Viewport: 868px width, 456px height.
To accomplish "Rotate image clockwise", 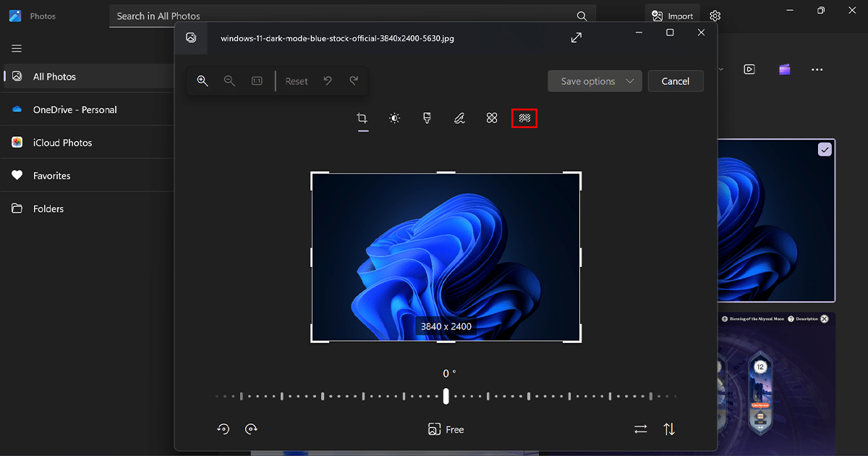I will pos(251,429).
